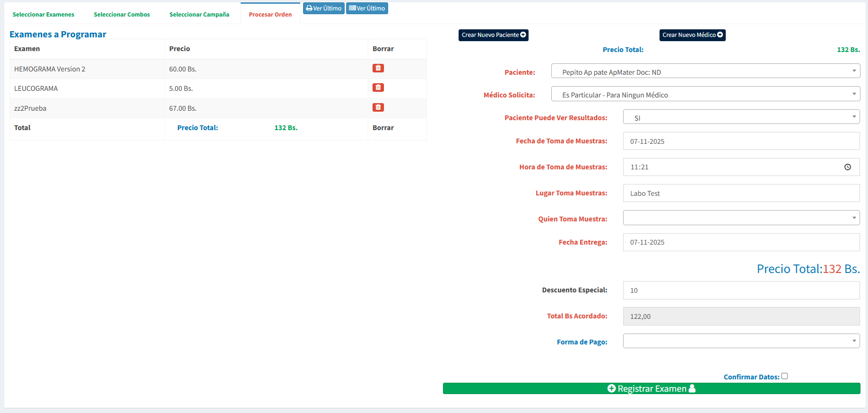Delete the HEMOGRAMA Version 2 exam row
868x413 pixels.
coord(378,68)
